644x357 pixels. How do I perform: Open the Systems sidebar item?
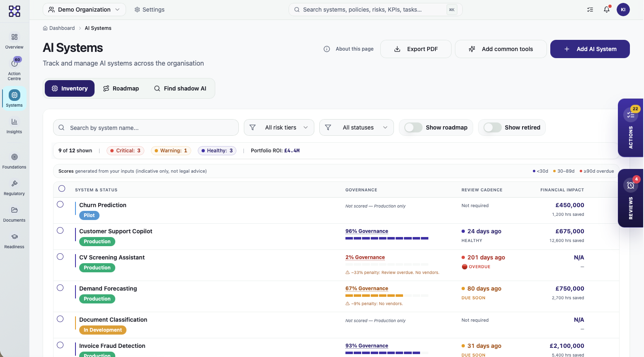[x=15, y=99]
